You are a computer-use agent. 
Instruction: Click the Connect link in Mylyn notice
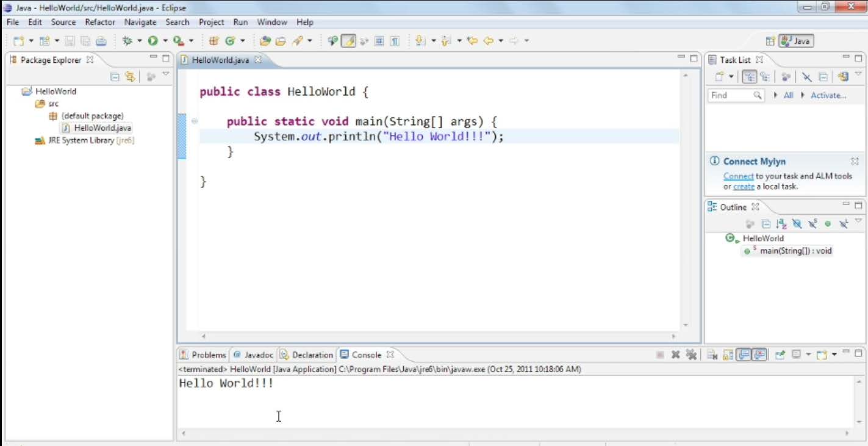coord(739,176)
